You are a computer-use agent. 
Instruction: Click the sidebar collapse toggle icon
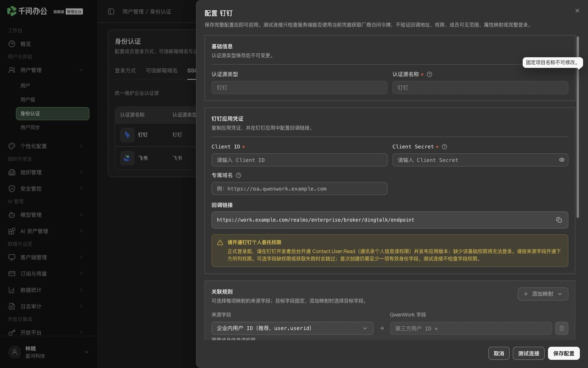click(111, 11)
